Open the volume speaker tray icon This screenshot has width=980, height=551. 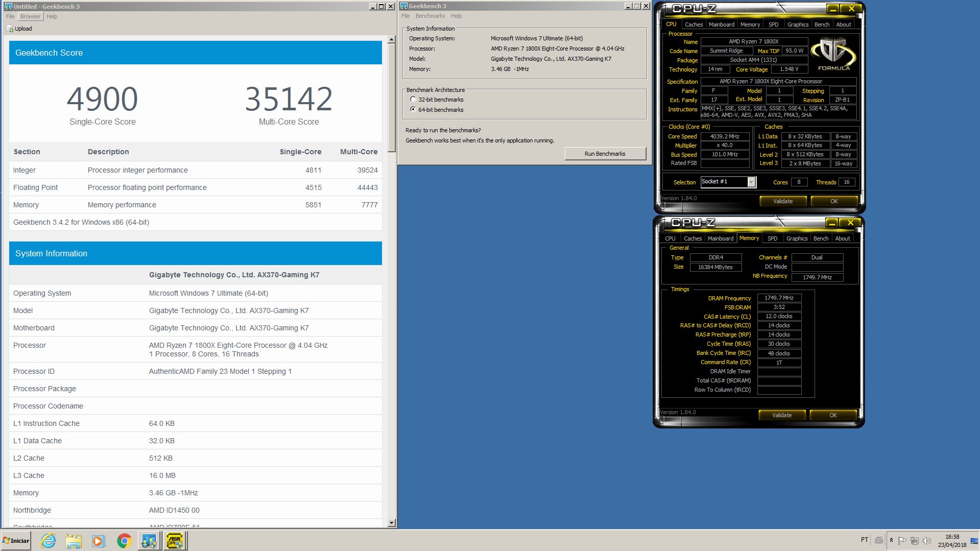click(x=926, y=540)
